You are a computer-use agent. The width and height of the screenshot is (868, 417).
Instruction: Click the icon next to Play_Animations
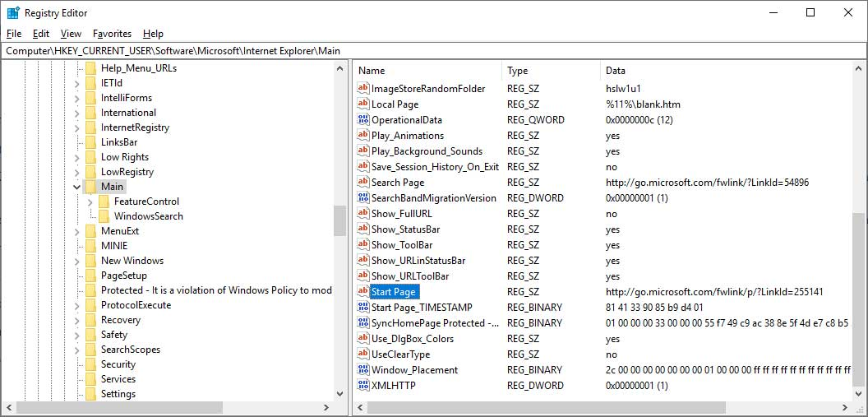[363, 135]
